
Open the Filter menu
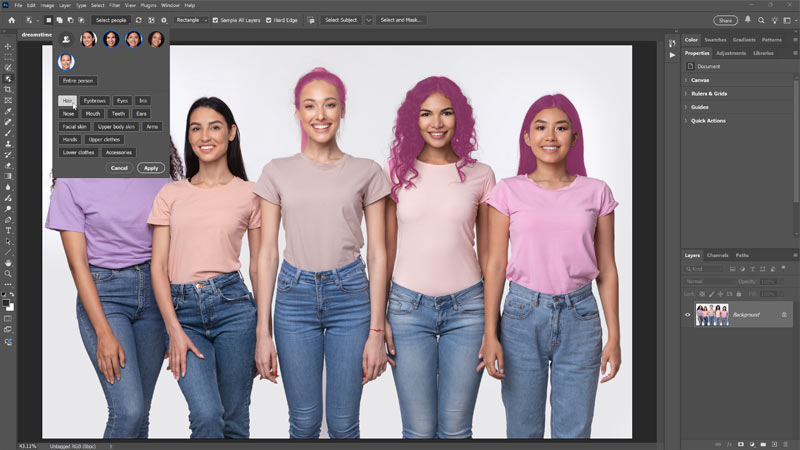[x=114, y=5]
